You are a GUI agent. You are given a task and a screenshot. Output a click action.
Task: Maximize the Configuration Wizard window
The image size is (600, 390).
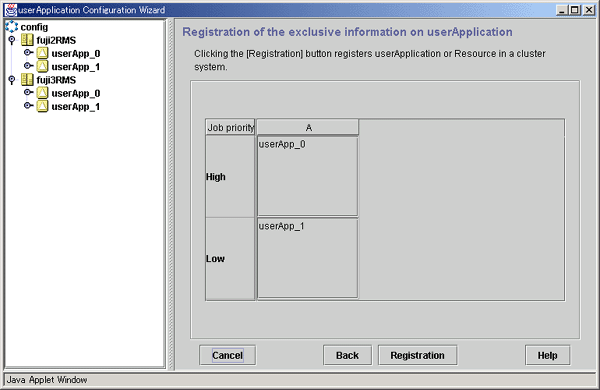click(575, 10)
